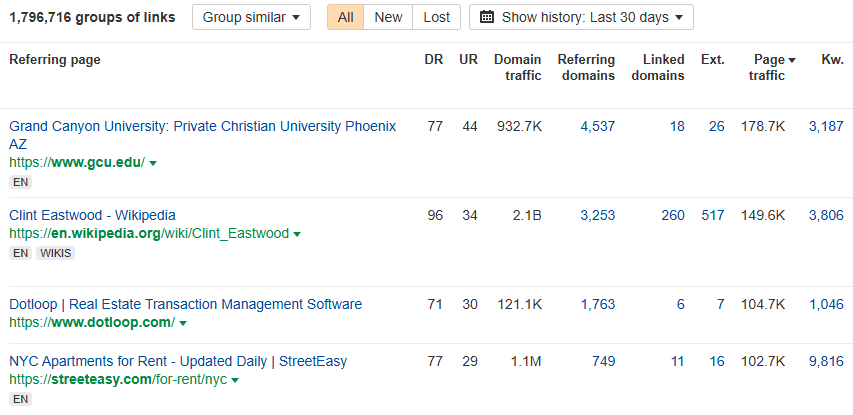
Task: Switch to Lost links filter
Action: click(x=436, y=17)
